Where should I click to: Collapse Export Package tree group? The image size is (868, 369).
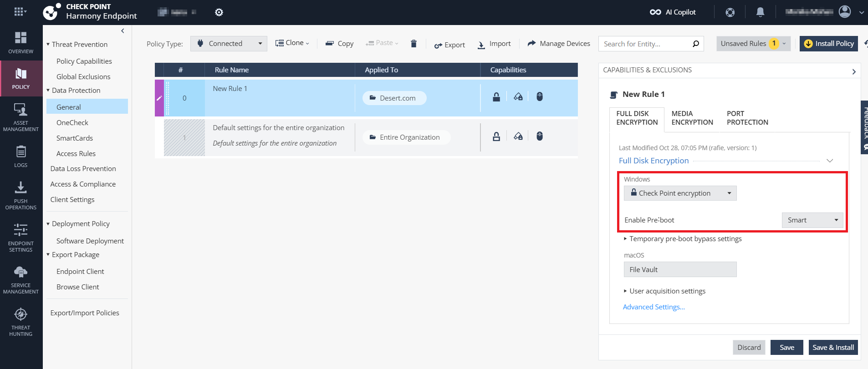click(x=48, y=254)
